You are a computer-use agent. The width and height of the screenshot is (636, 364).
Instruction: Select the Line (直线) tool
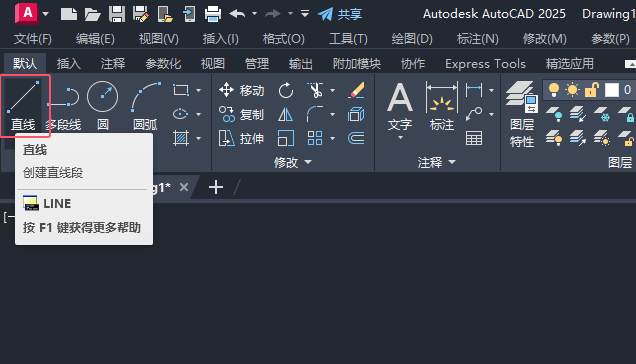24,106
